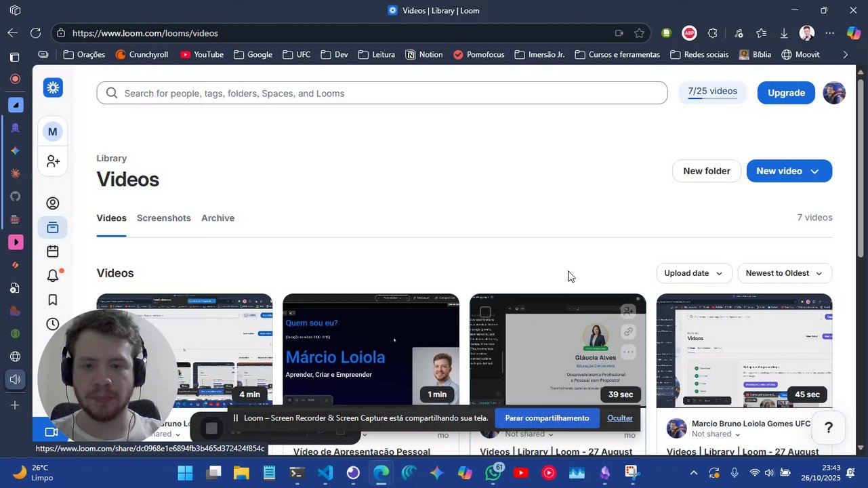Switch to the Archive tab

(x=218, y=218)
